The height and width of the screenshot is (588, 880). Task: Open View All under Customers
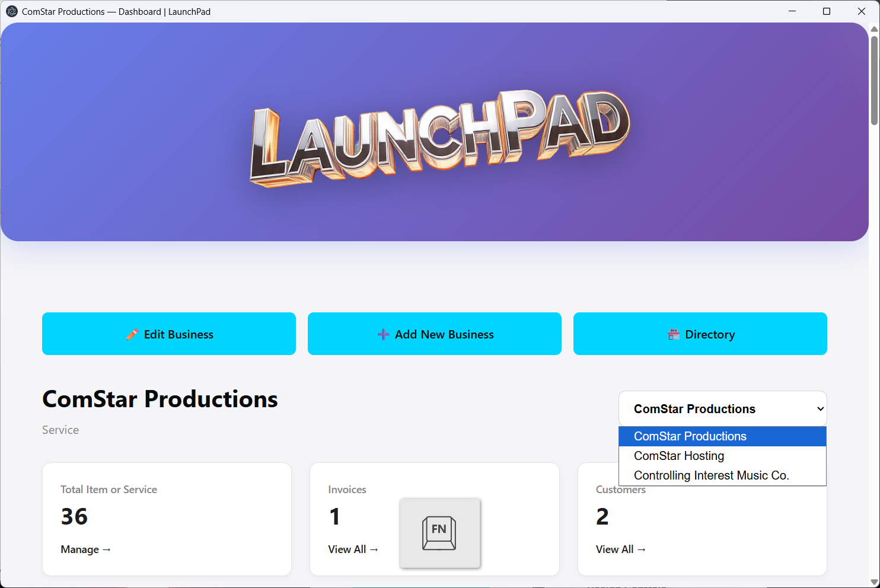tap(620, 549)
